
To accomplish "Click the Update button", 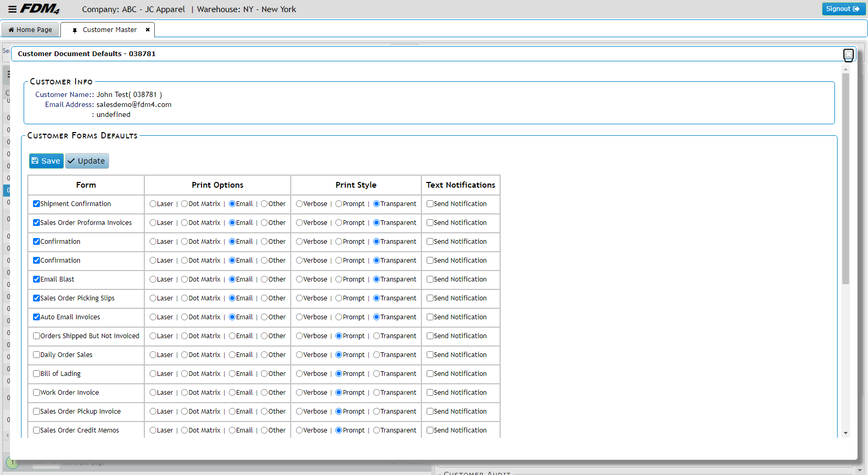I will 87,161.
